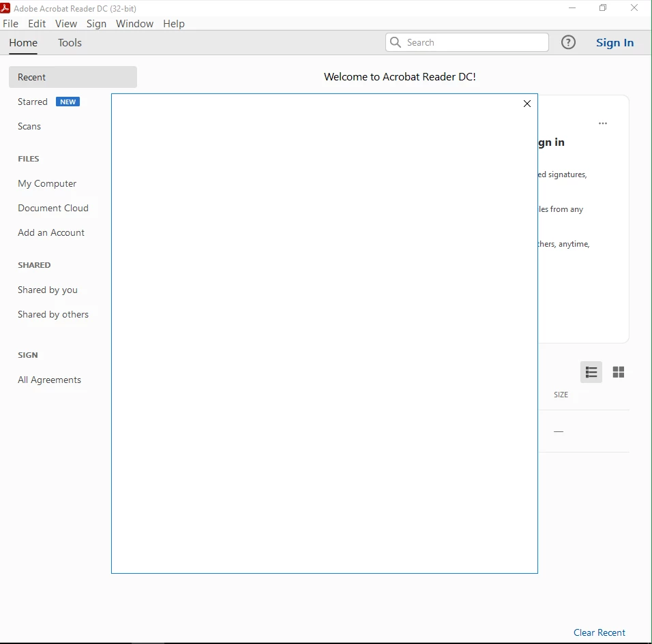
Task: Open Scans in the sidebar
Action: (x=29, y=126)
